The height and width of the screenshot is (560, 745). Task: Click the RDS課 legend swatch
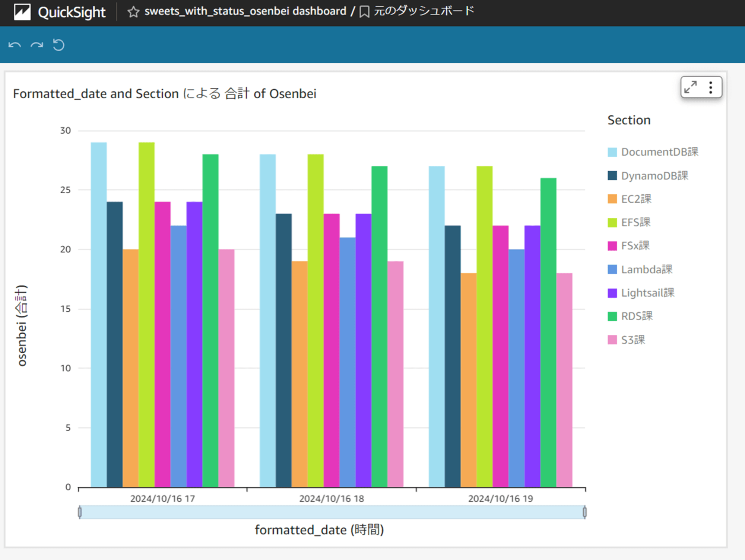point(612,316)
